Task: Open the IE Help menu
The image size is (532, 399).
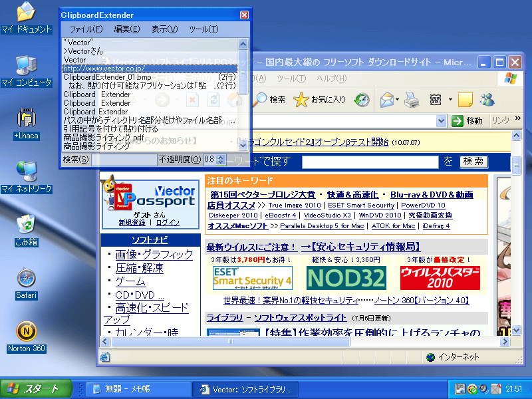Action: point(331,78)
